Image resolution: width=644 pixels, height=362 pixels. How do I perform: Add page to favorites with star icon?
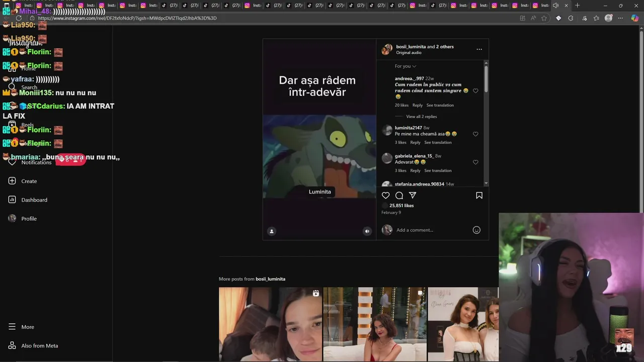pos(544,18)
